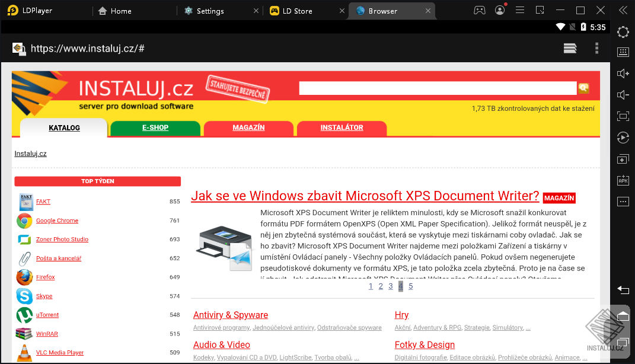The width and height of the screenshot is (635, 364).
Task: Click the VLC cone icon in the list
Action: (x=24, y=353)
